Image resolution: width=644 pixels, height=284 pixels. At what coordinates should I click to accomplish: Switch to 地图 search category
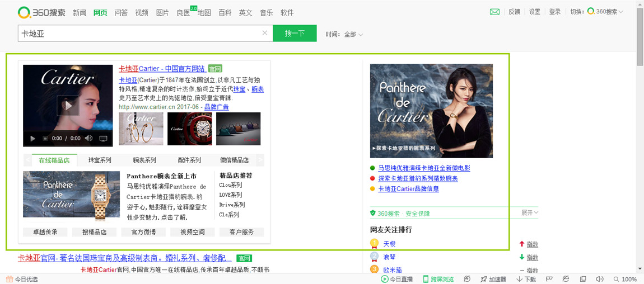click(x=204, y=13)
